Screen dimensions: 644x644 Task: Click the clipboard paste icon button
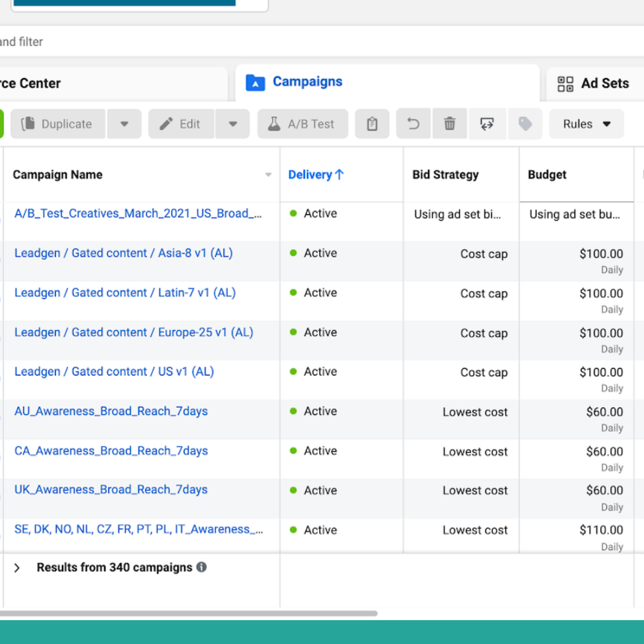(x=372, y=123)
